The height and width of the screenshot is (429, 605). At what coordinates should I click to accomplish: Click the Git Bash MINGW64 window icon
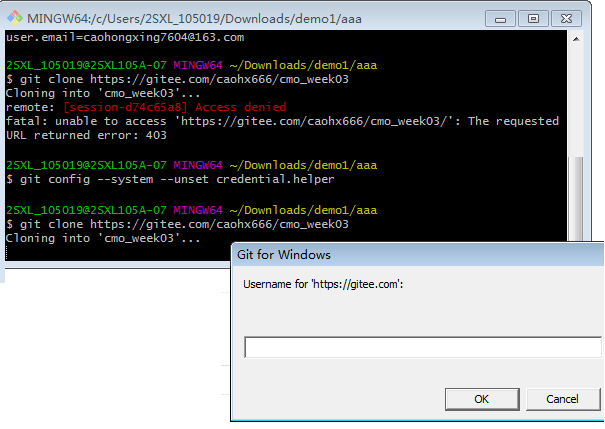[15, 18]
